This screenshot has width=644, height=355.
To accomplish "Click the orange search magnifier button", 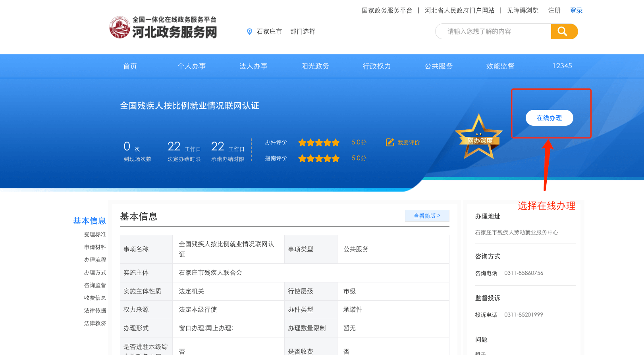I will (x=564, y=31).
